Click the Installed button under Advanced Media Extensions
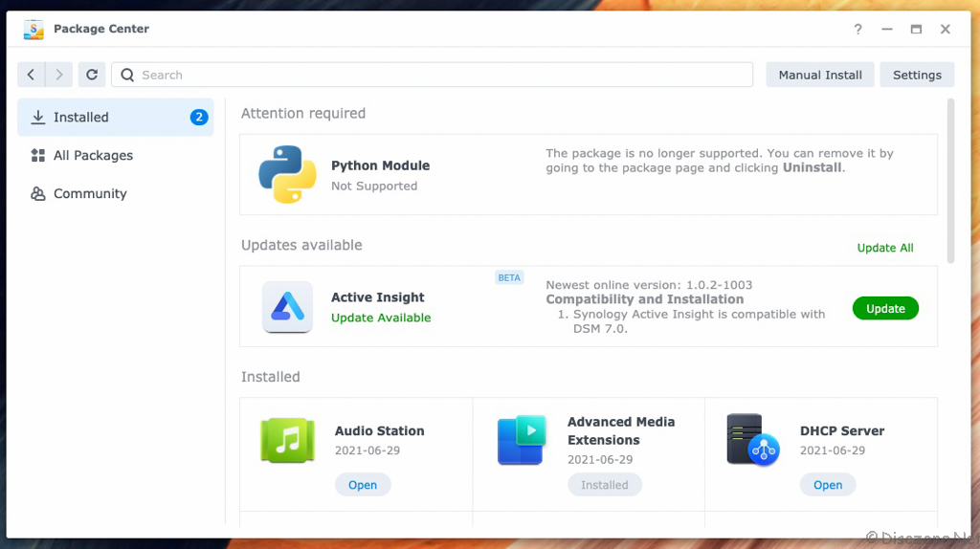Image resolution: width=980 pixels, height=549 pixels. pos(605,485)
